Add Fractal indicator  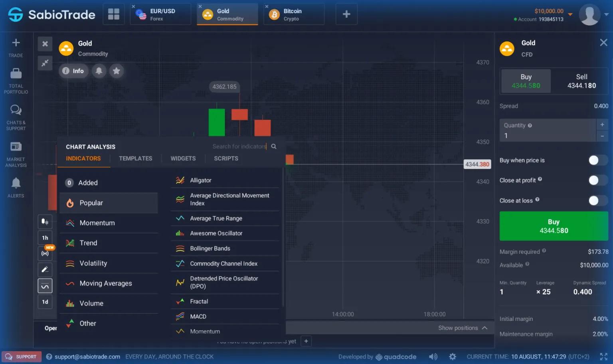click(x=225, y=301)
